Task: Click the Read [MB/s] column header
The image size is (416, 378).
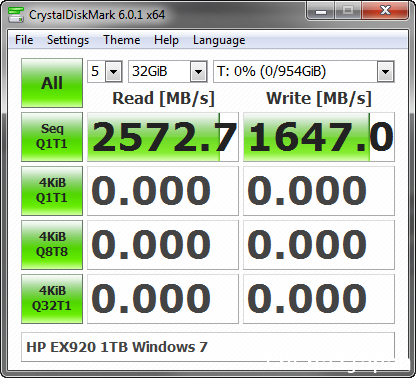Action: pyautogui.click(x=163, y=99)
